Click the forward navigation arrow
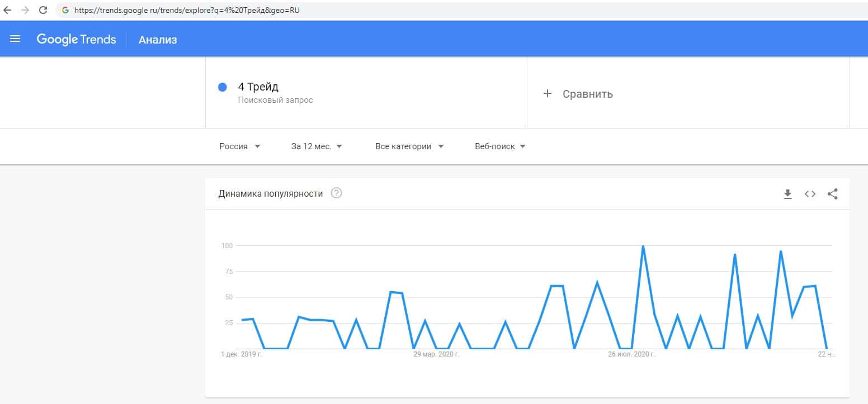The height and width of the screenshot is (404, 868). (25, 10)
